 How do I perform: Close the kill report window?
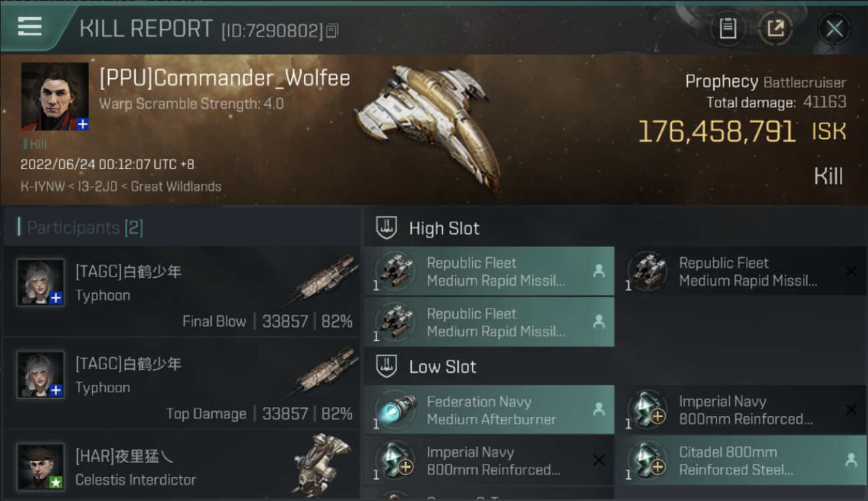[834, 29]
